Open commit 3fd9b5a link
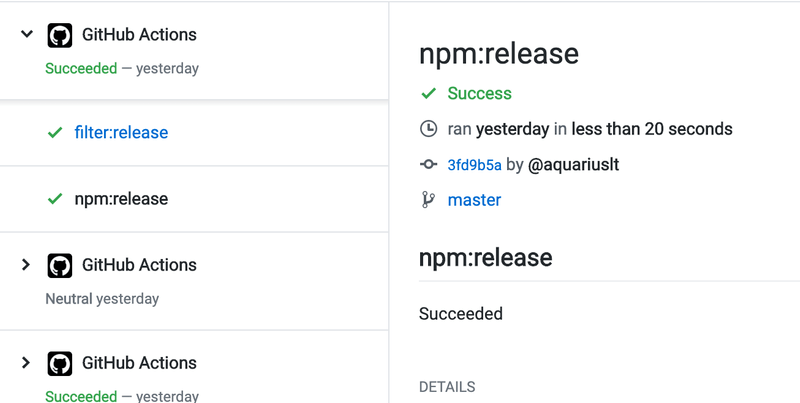The image size is (800, 403). [x=475, y=165]
